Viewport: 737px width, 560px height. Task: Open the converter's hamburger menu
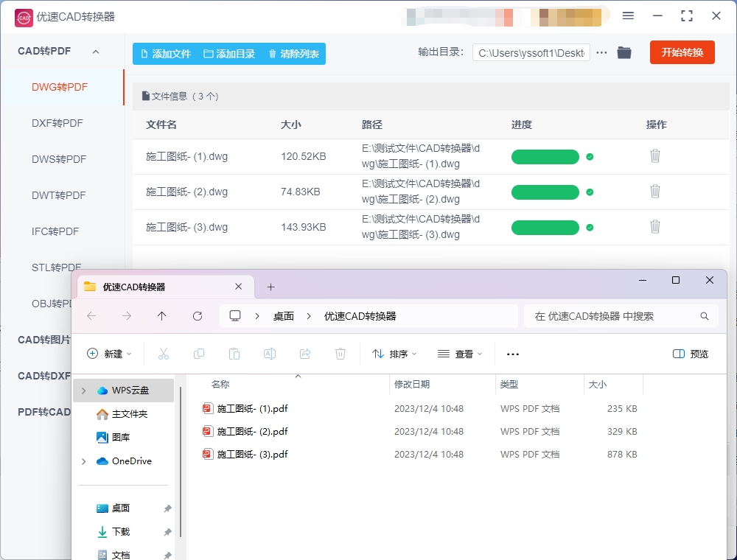tap(628, 15)
